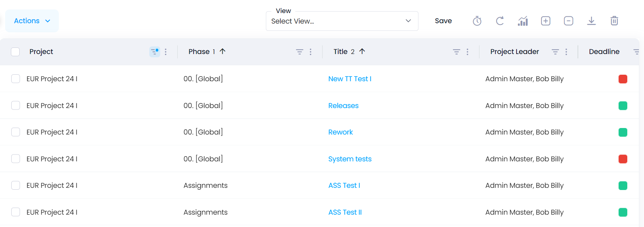Click "Admin Master, Bob Billy" in the Releases row
This screenshot has height=227, width=644.
pos(524,106)
